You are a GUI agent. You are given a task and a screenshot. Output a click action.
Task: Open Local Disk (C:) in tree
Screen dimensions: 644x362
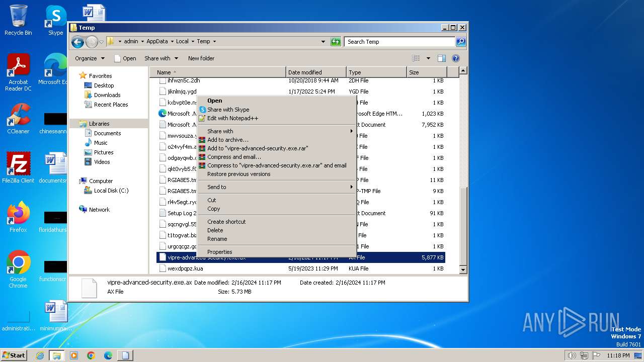pyautogui.click(x=111, y=191)
